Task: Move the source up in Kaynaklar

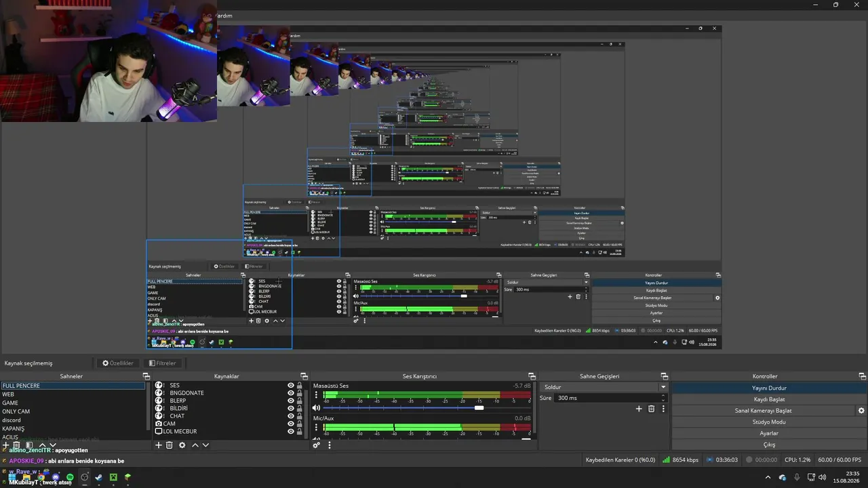Action: point(195,445)
